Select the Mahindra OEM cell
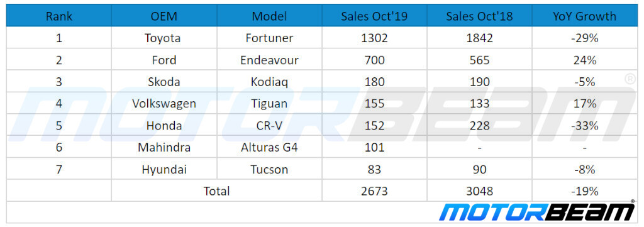 pos(164,147)
